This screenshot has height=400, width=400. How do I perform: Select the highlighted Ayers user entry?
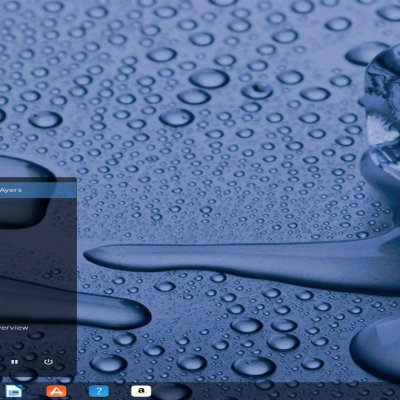pos(38,190)
